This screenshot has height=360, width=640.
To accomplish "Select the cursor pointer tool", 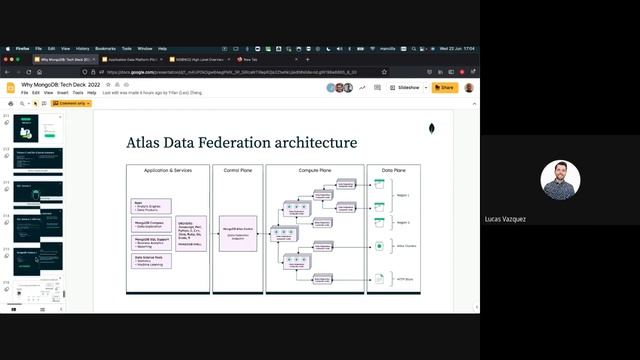I will [36, 104].
